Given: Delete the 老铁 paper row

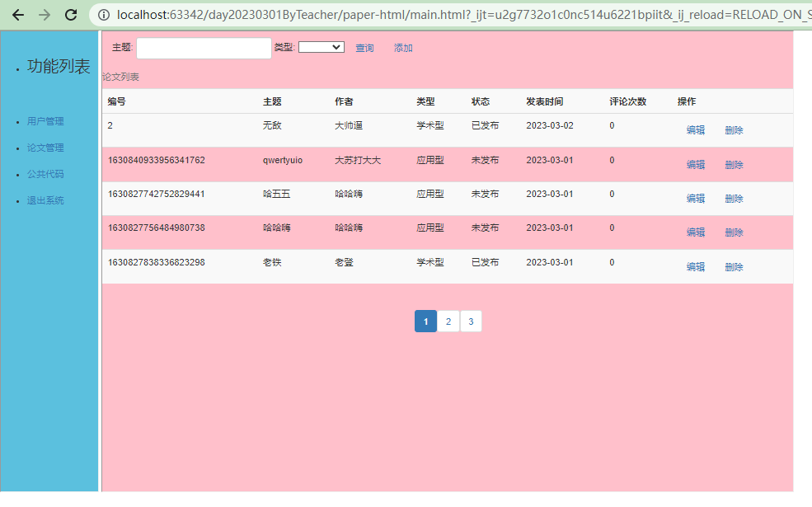Looking at the screenshot, I should point(734,267).
